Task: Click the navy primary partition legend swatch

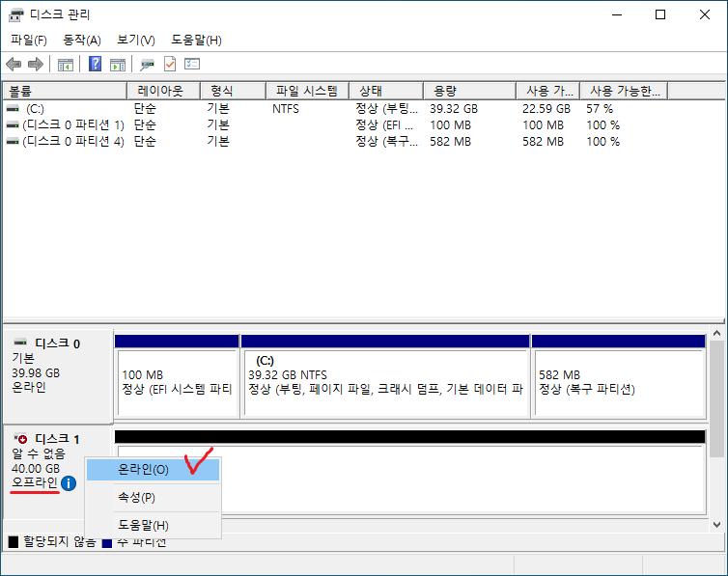Action: [x=107, y=542]
